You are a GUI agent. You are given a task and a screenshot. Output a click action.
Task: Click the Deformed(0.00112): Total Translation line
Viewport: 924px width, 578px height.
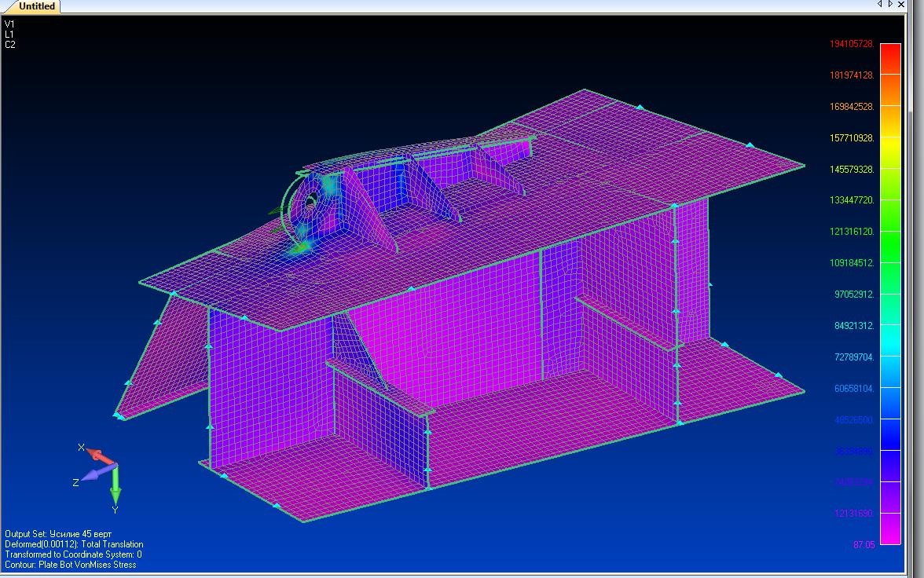click(x=74, y=544)
